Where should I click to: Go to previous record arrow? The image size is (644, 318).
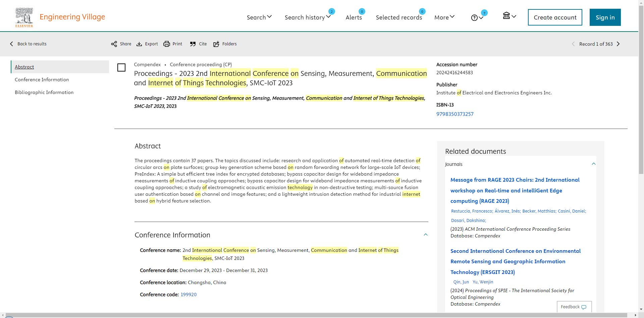pyautogui.click(x=573, y=44)
